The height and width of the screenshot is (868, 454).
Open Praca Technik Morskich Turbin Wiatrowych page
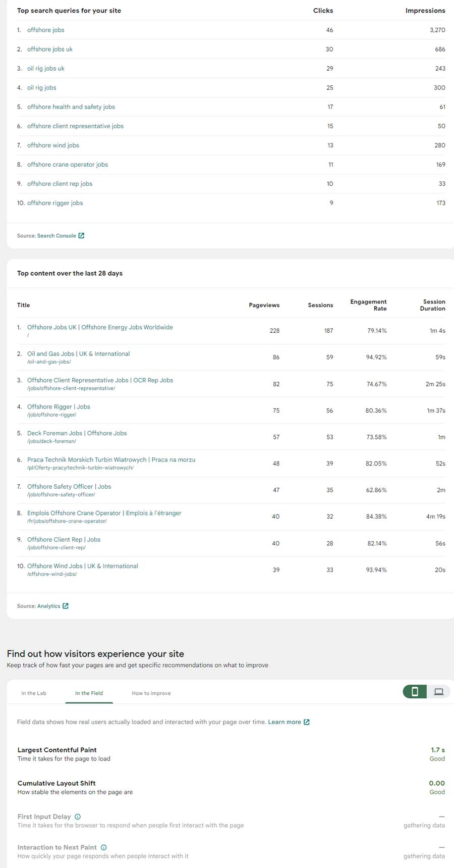tap(111, 459)
